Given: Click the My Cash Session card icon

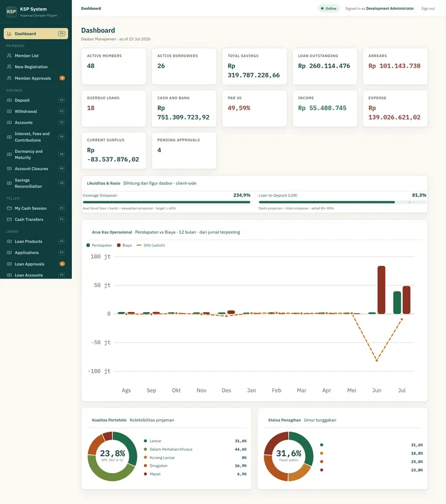Looking at the screenshot, I should click(9, 208).
